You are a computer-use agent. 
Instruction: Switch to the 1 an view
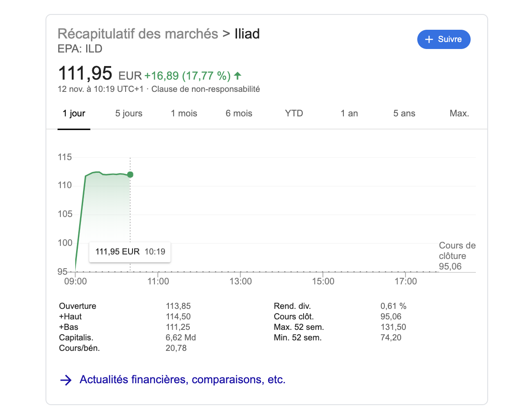349,114
